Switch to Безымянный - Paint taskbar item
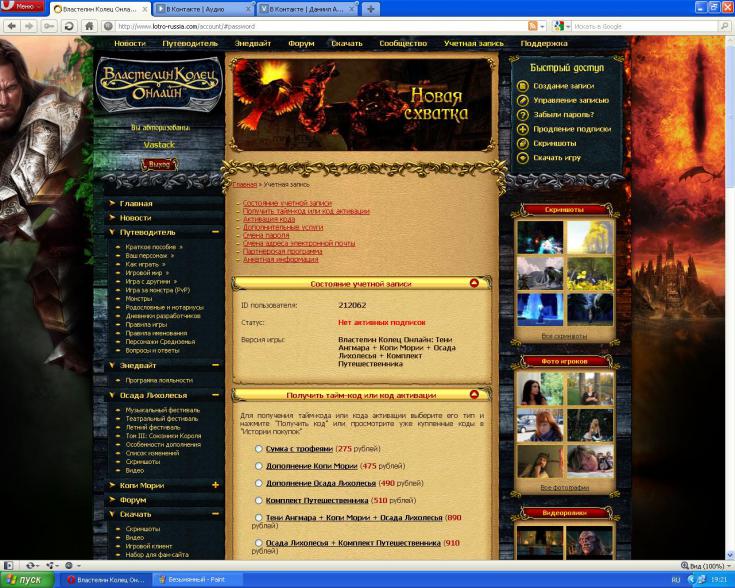Viewport: 735px width, 588px height. [x=197, y=580]
